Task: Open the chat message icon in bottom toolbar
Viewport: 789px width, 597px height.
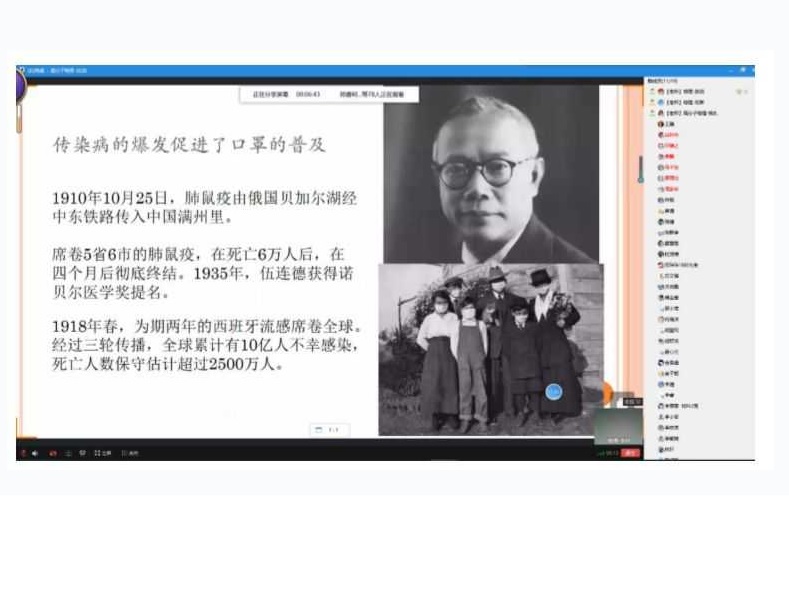Action: [x=84, y=453]
